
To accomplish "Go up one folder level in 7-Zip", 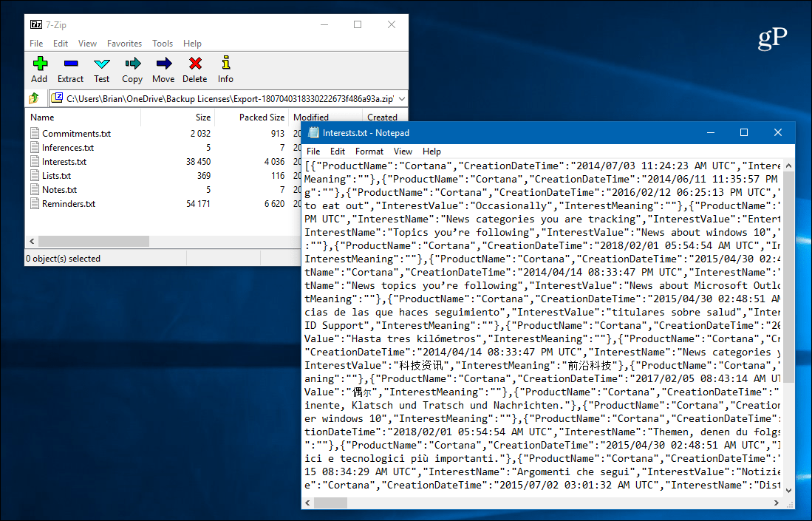I will click(34, 98).
